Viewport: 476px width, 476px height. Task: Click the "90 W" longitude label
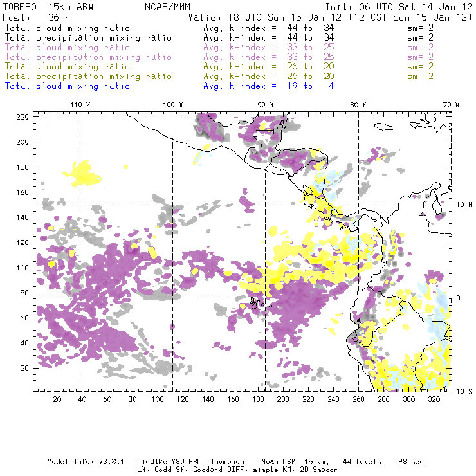click(266, 105)
